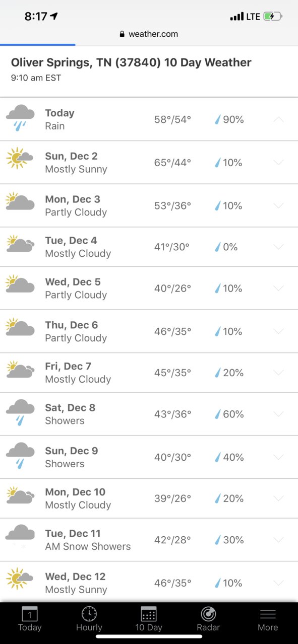Tap the weather.com address bar
Image resolution: width=298 pixels, height=644 pixels.
click(149, 34)
